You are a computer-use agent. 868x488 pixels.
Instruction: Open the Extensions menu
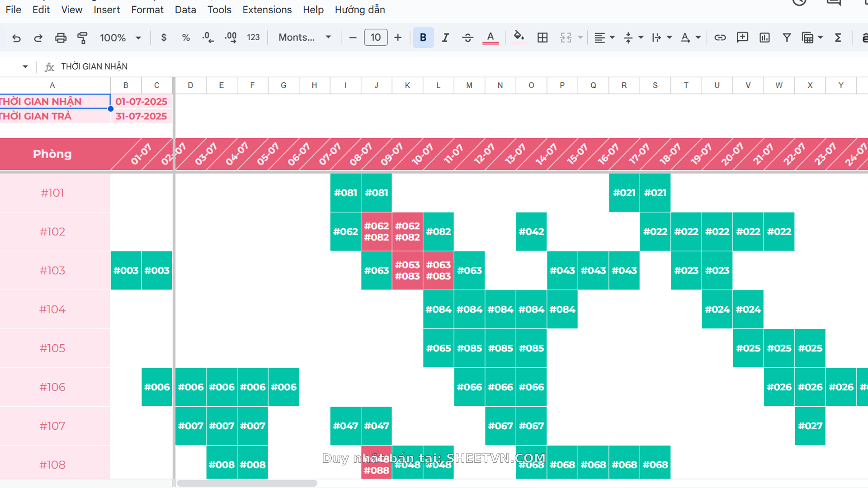pos(267,10)
